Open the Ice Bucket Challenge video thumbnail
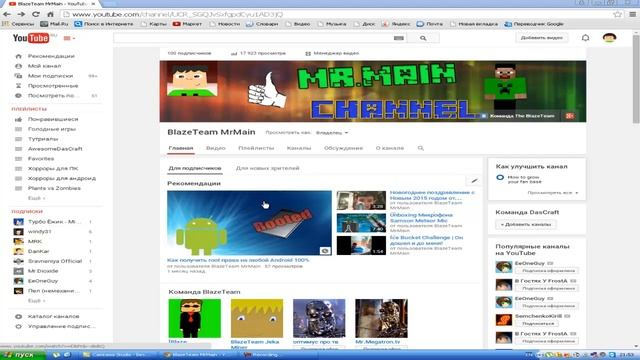 pos(361,246)
